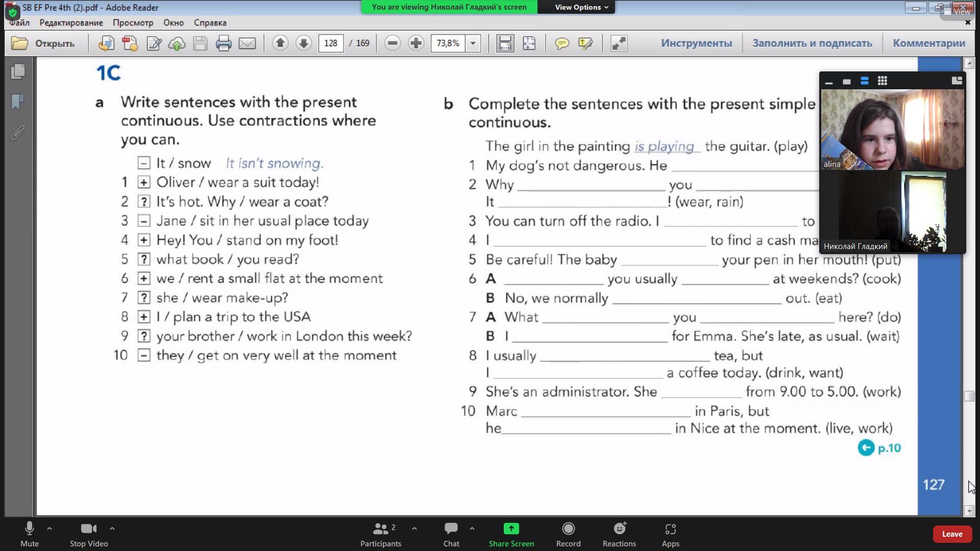
Task: Click the zoom in plus icon
Action: (416, 43)
